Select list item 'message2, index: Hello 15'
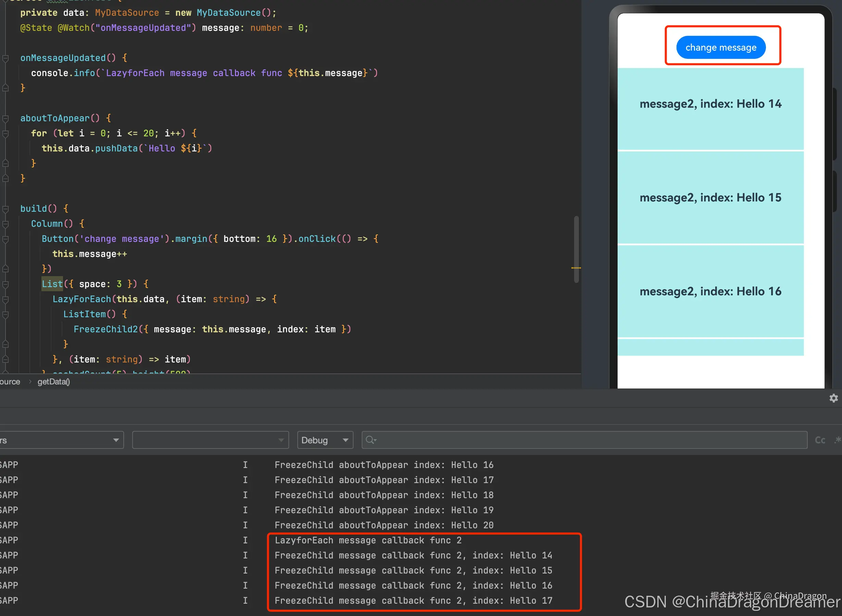 click(710, 197)
